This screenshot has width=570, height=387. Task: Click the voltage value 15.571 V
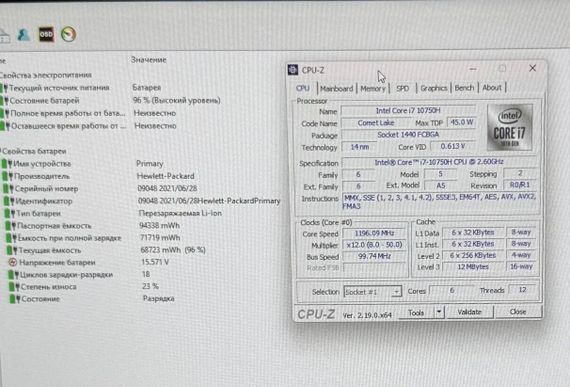point(155,262)
